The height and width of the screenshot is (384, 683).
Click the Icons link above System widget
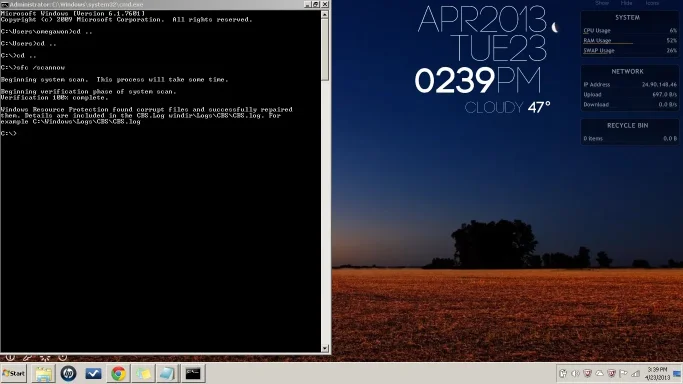[x=652, y=3]
